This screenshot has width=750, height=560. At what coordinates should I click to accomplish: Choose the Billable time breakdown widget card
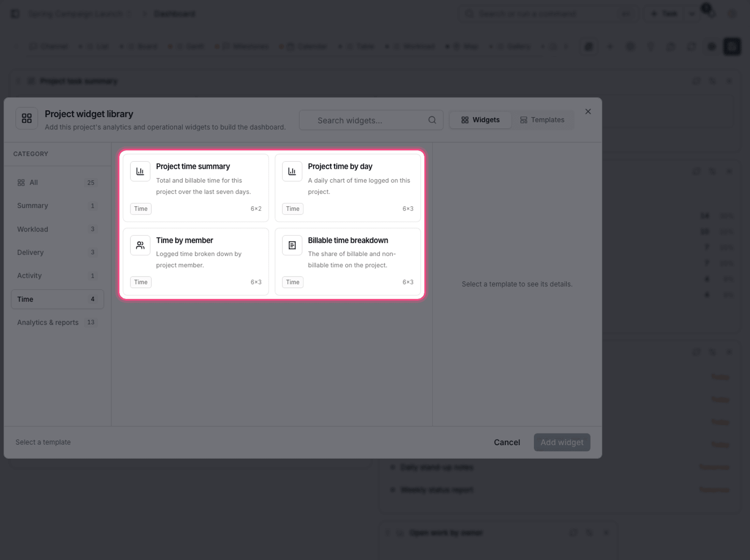(348, 261)
